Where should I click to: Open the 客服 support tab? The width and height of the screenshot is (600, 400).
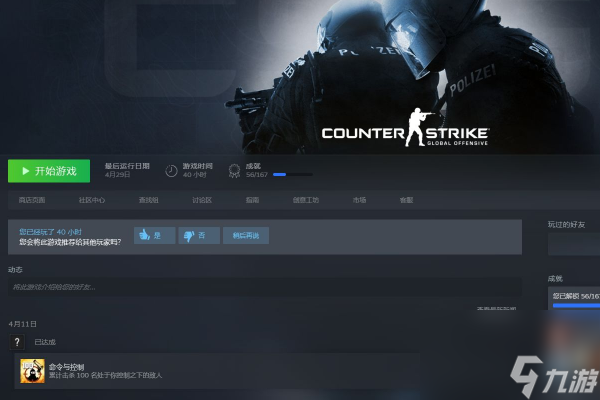click(x=406, y=200)
